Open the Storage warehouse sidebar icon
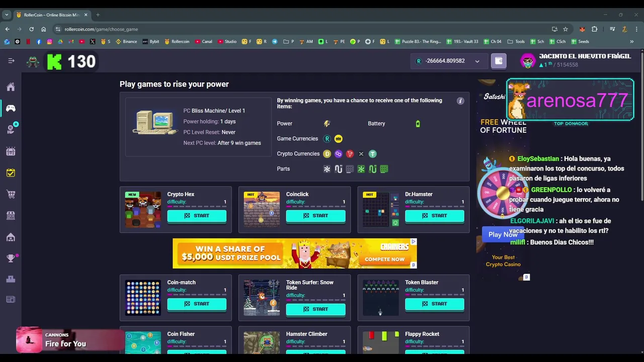This screenshot has height=362, width=644. click(11, 237)
